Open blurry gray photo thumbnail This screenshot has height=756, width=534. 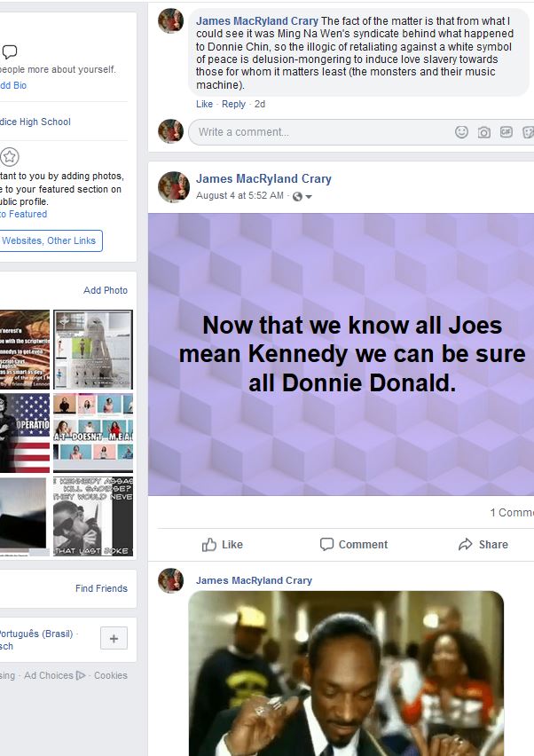click(25, 516)
